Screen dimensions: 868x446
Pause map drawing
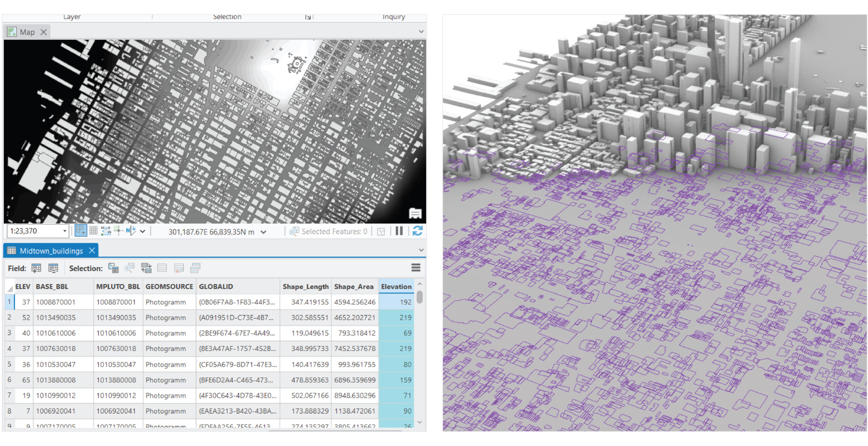click(x=399, y=231)
